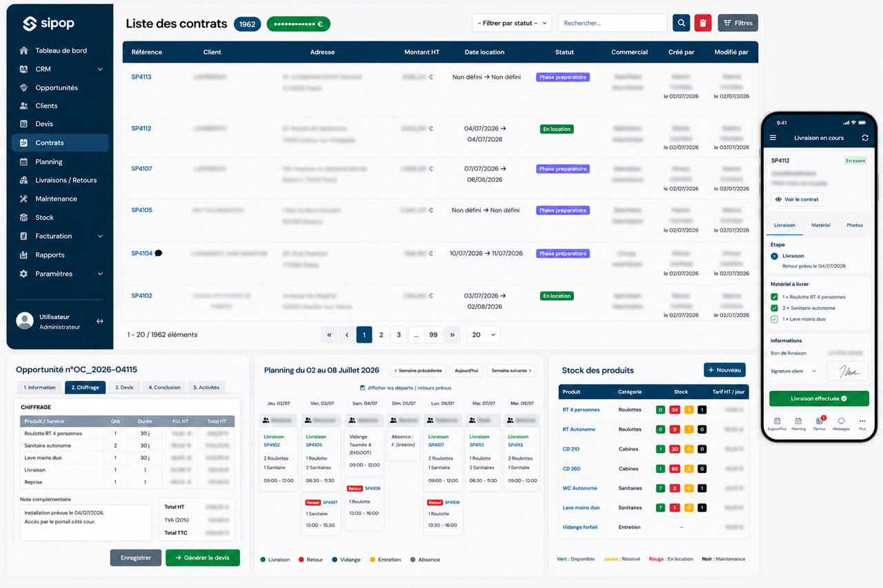Click the Générer le devis button
The image size is (883, 588).
click(203, 558)
